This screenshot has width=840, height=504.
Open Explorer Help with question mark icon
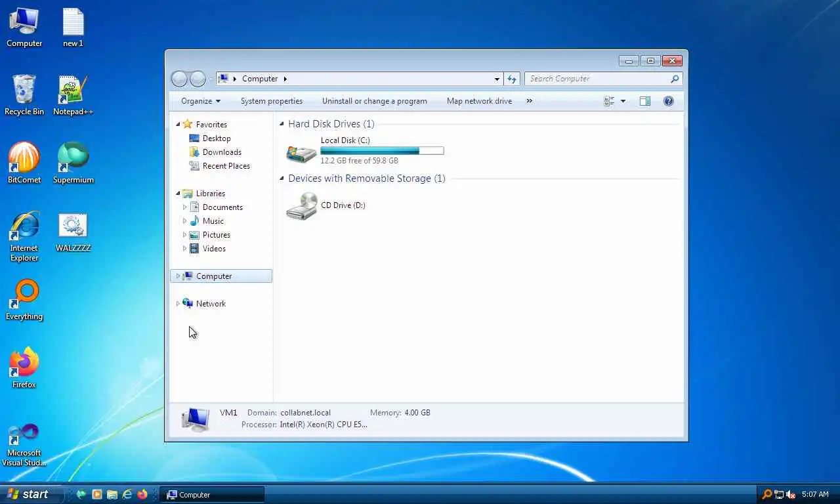pyautogui.click(x=669, y=101)
